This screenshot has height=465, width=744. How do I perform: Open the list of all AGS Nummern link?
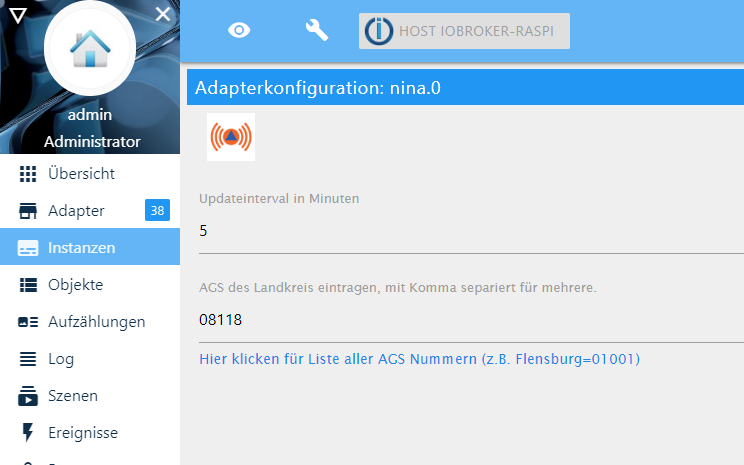(x=420, y=358)
